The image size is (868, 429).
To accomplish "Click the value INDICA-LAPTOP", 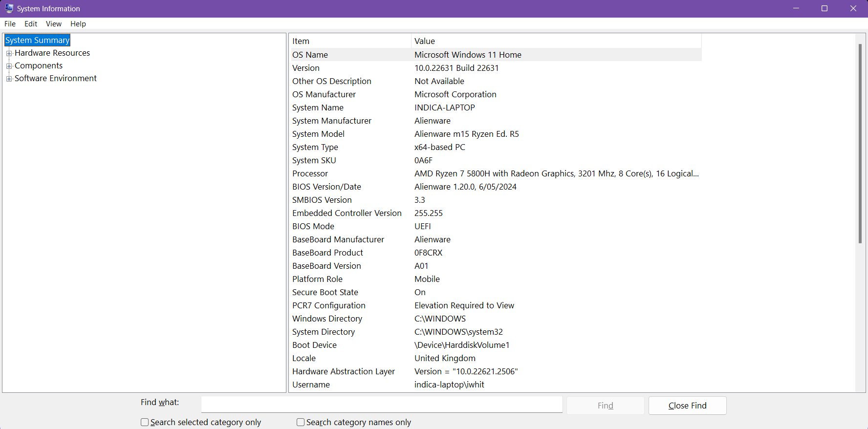I will (445, 107).
